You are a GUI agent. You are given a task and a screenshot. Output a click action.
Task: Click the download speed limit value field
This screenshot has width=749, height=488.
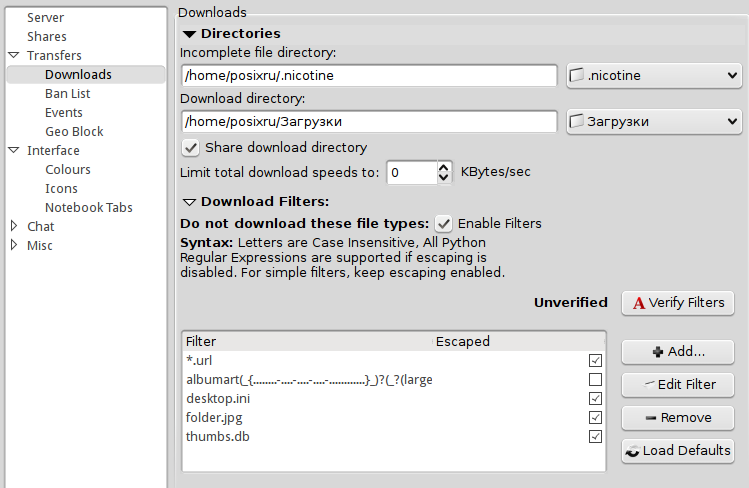tap(412, 172)
